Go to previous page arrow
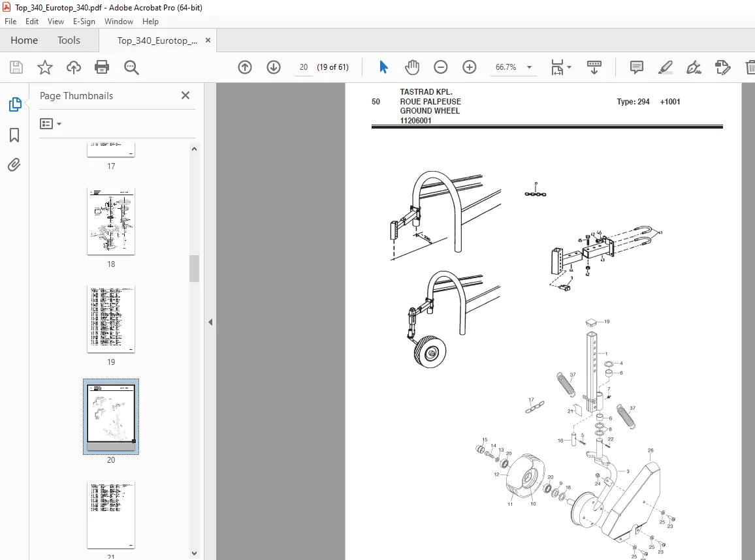Screen dimensions: 755x560 click(245, 67)
